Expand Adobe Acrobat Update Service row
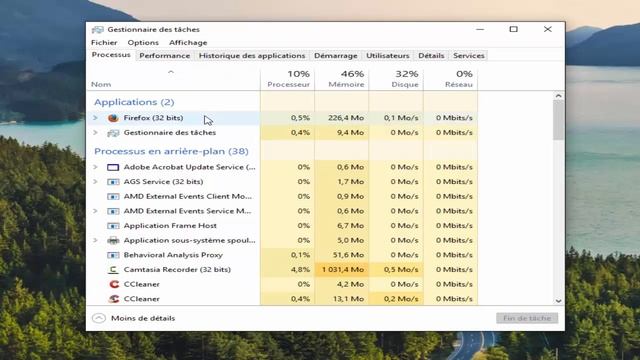 pyautogui.click(x=95, y=167)
